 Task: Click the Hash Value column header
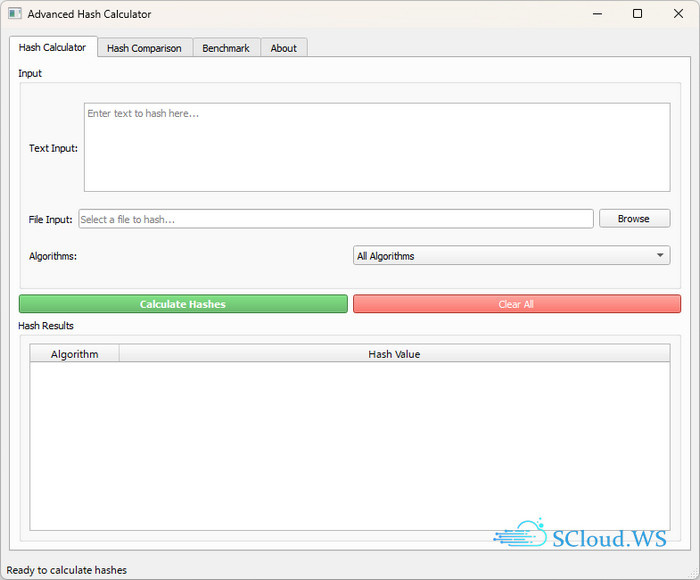(x=394, y=354)
